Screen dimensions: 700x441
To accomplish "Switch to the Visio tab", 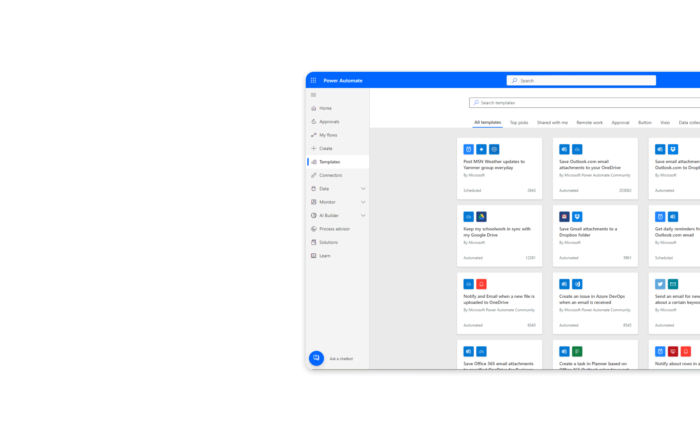I will [x=665, y=122].
